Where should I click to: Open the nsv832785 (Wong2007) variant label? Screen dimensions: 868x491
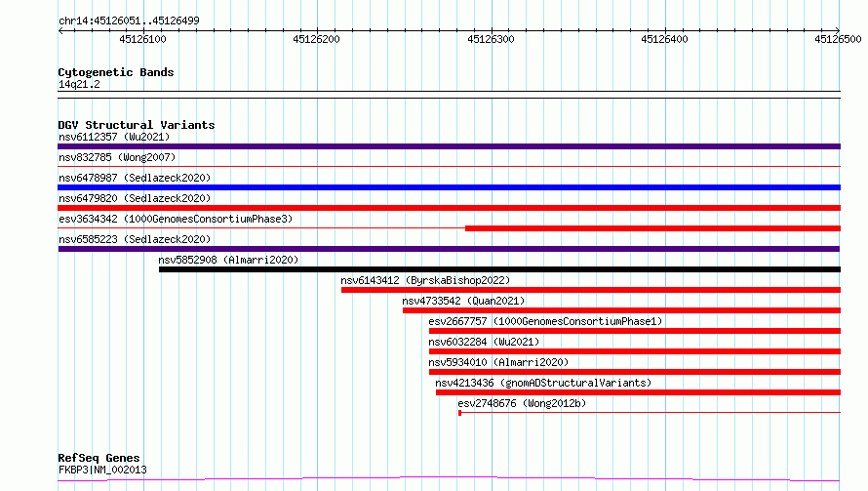click(x=117, y=157)
